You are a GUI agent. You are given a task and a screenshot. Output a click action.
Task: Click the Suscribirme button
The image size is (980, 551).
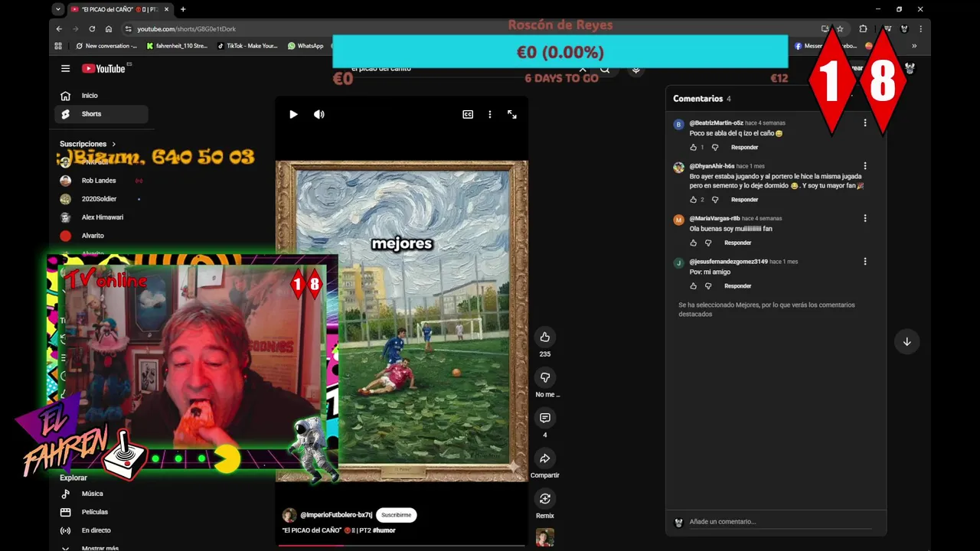tap(396, 515)
